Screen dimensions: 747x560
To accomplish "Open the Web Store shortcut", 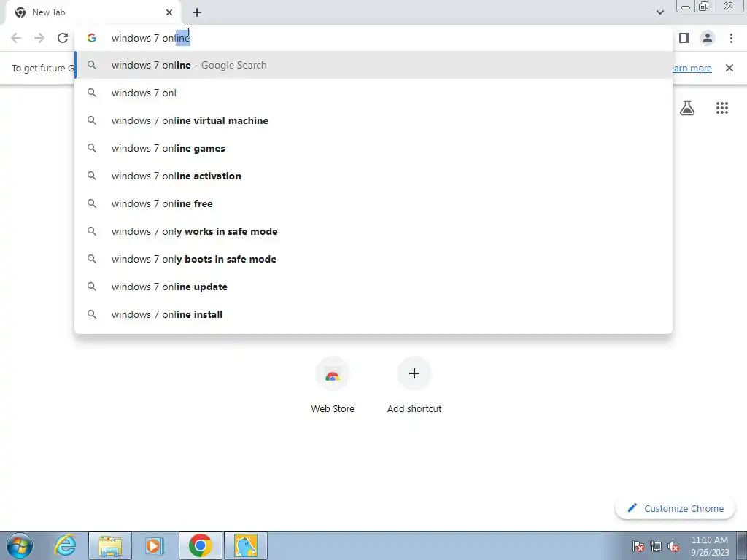I will [333, 386].
